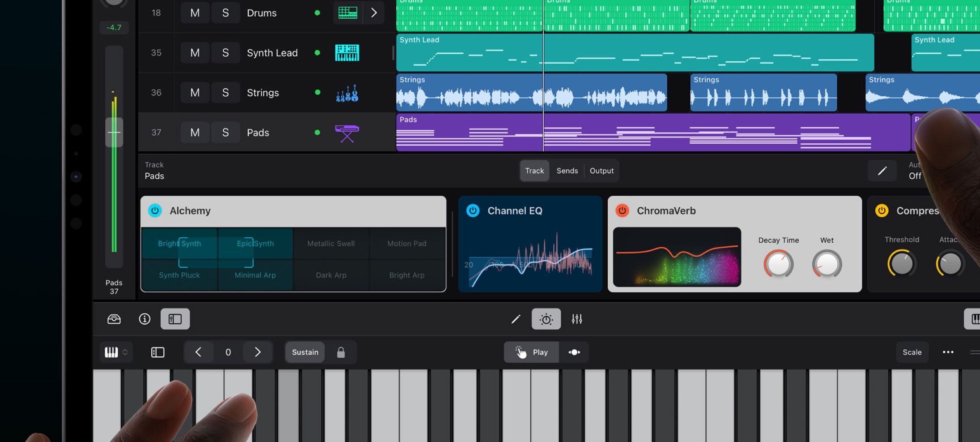Open the keyboard type selector dropdown

[116, 352]
